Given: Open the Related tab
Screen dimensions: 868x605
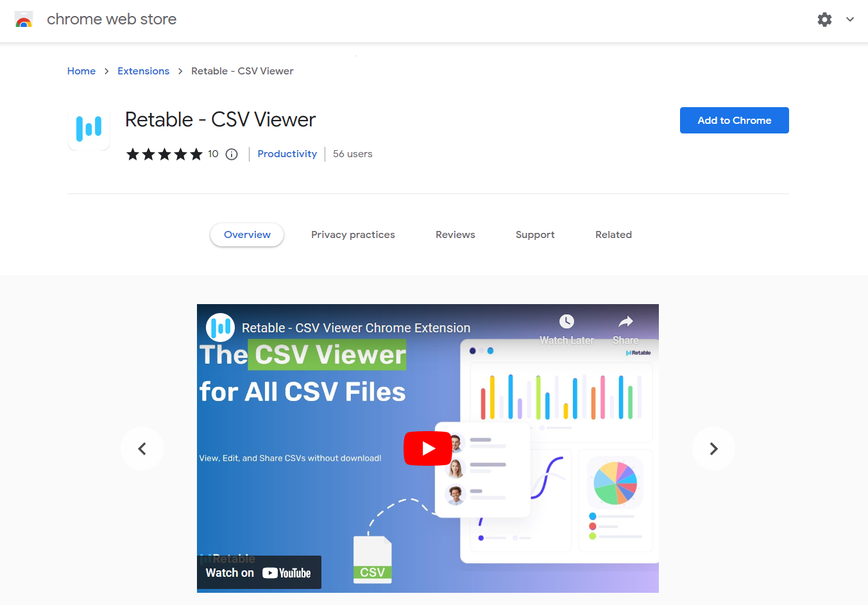Looking at the screenshot, I should pos(613,235).
